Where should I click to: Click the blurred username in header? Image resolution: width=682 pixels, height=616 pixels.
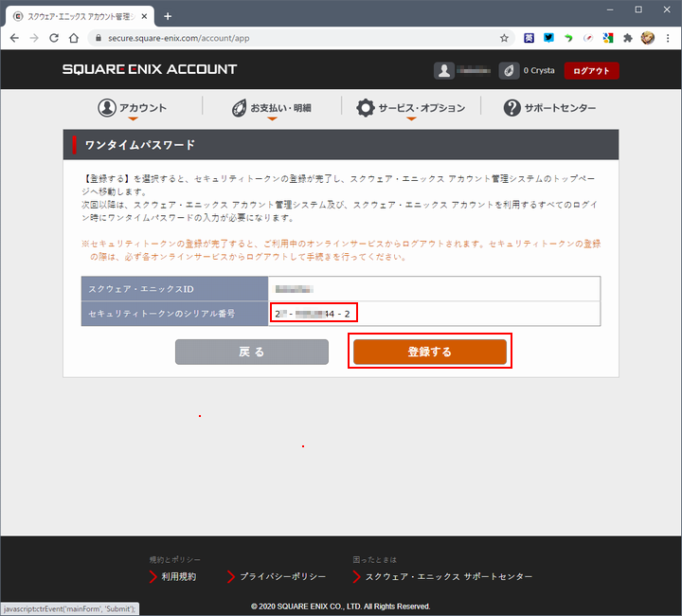[474, 70]
